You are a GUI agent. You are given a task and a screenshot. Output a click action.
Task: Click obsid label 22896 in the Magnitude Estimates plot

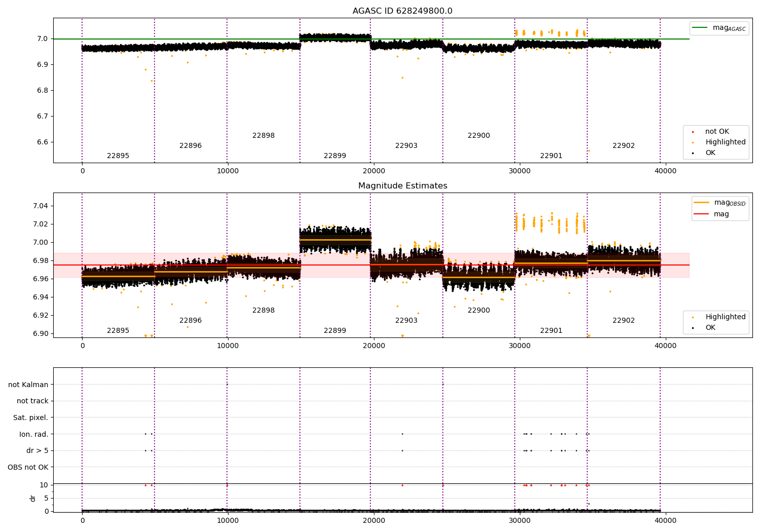pos(191,321)
